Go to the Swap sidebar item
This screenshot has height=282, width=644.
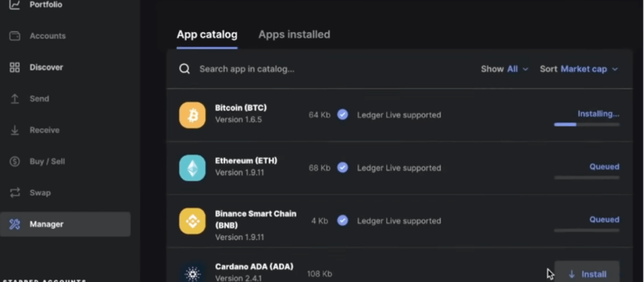40,193
